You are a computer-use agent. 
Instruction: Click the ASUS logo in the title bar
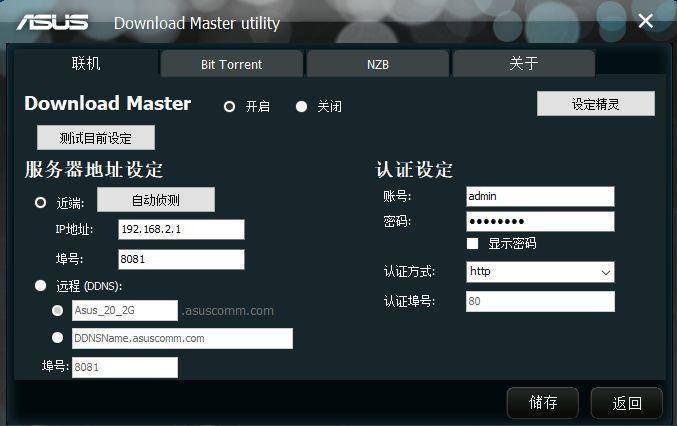(52, 22)
